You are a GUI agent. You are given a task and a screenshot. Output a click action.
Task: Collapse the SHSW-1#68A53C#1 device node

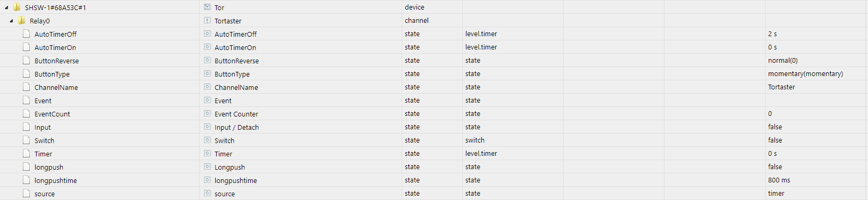click(6, 7)
